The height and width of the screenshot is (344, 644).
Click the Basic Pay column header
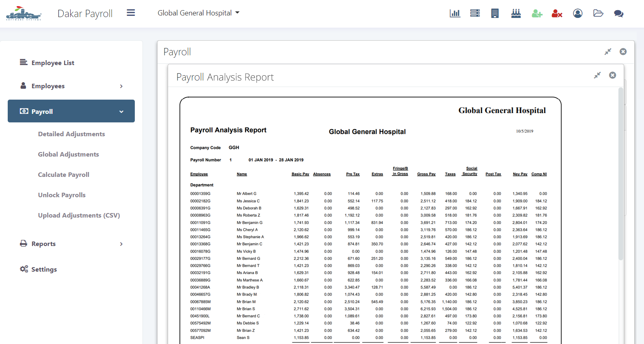coord(300,174)
